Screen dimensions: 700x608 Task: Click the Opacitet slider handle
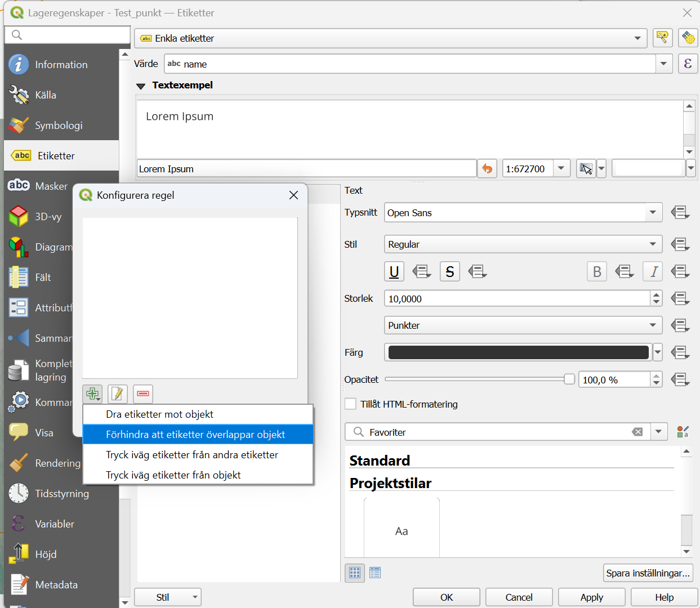tap(569, 379)
